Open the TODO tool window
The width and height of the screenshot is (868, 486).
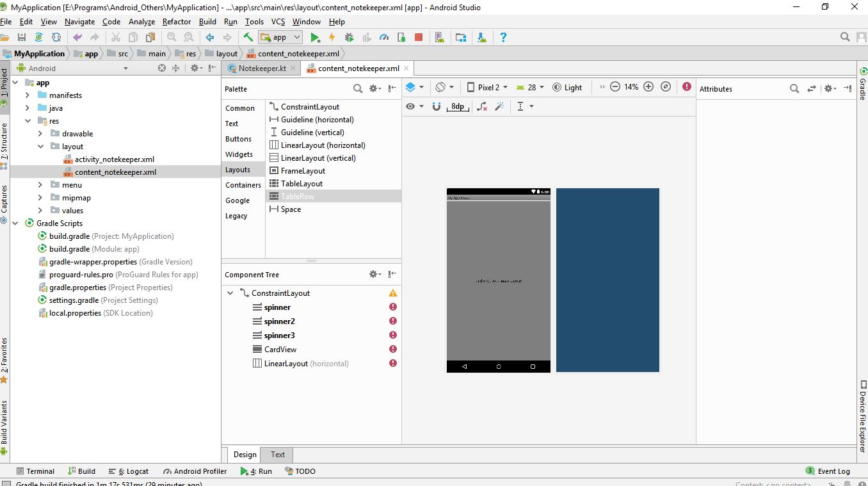pyautogui.click(x=300, y=471)
